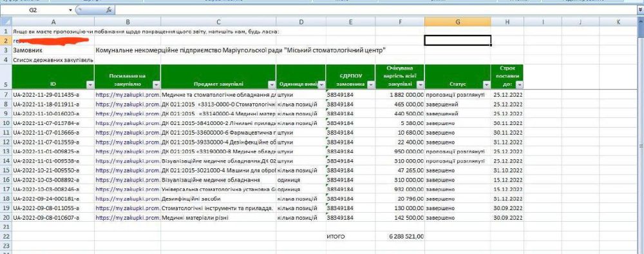
Task: Select value 47 265,00 cell
Action: [400, 170]
